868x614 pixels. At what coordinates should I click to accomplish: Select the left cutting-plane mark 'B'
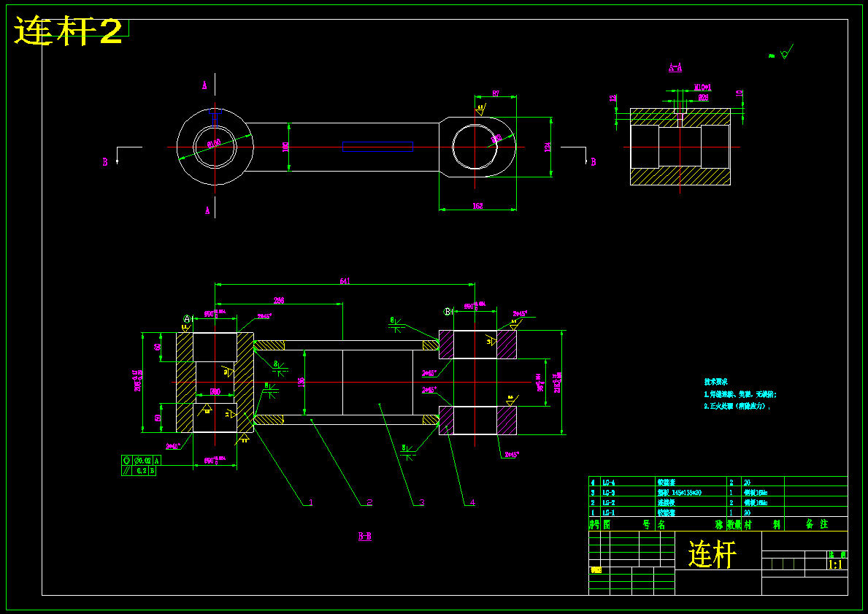click(x=104, y=162)
